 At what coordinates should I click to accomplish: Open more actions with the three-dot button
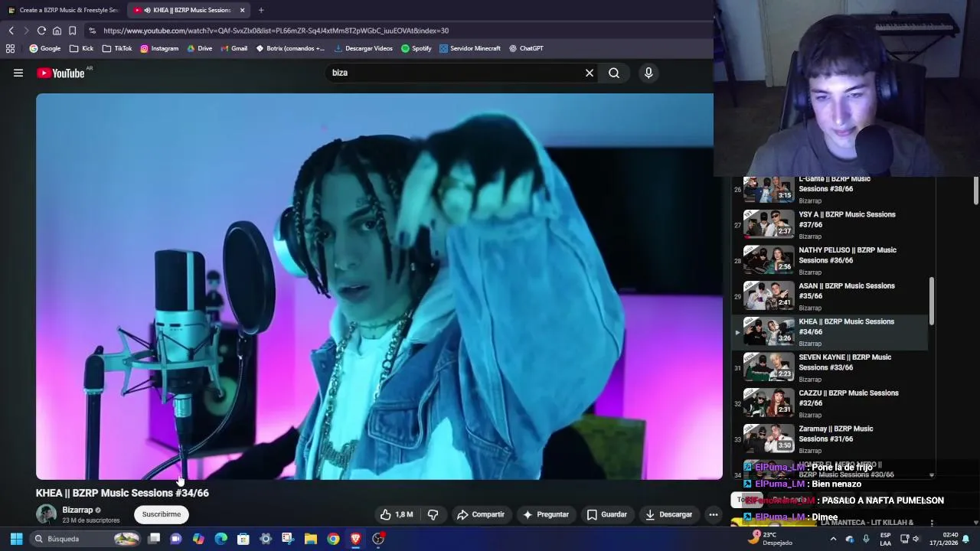[714, 514]
